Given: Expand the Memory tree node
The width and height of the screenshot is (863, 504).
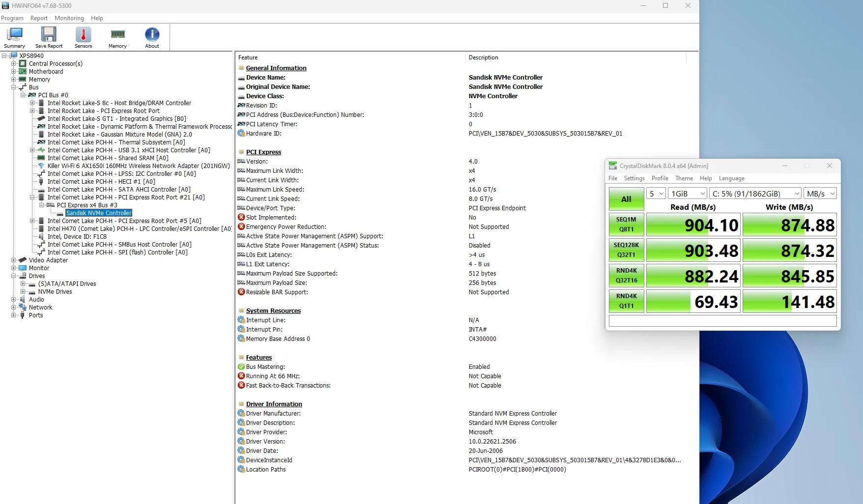Looking at the screenshot, I should click(14, 80).
